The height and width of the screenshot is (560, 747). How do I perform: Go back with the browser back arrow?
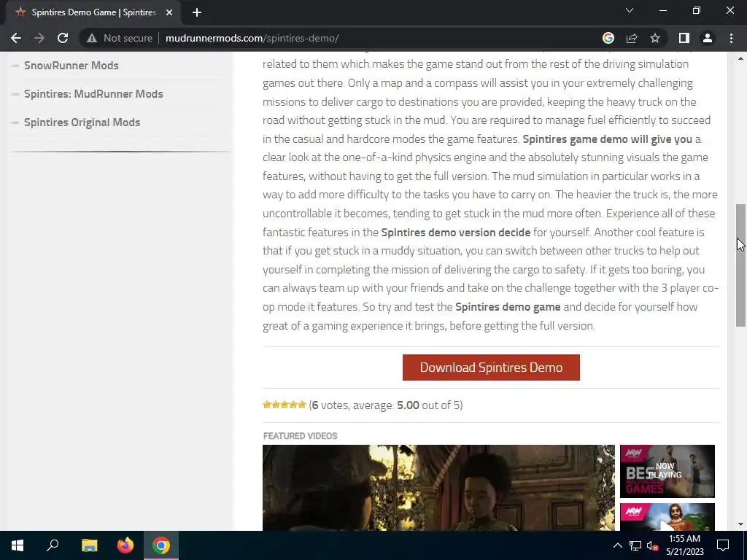[16, 38]
